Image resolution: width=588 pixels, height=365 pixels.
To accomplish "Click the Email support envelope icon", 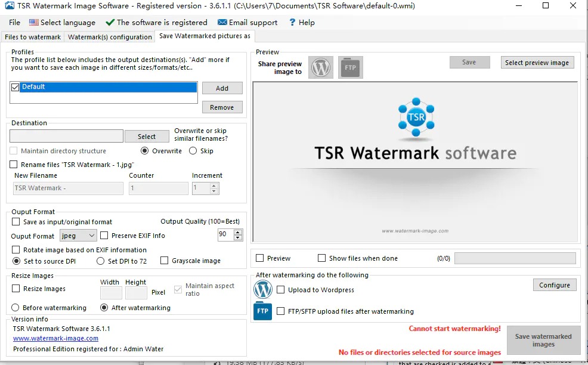I will [222, 22].
